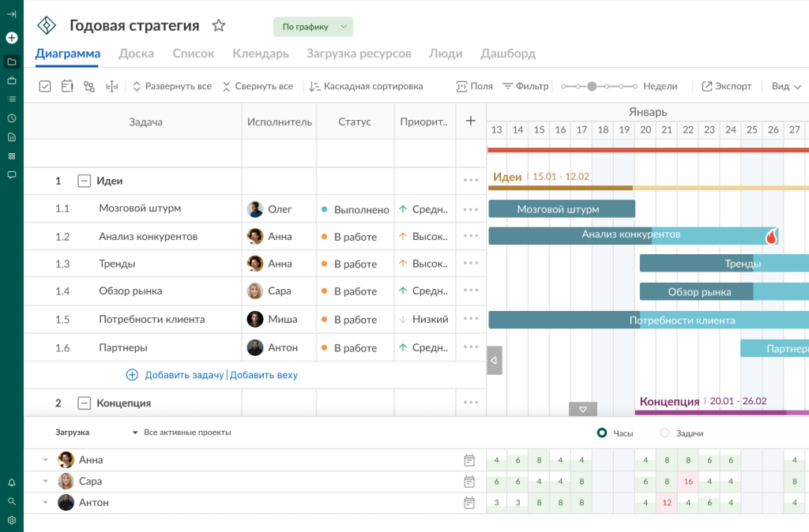Viewport: 809px width, 532px height.
Task: Click the green plus icon in sidebar
Action: [12, 38]
